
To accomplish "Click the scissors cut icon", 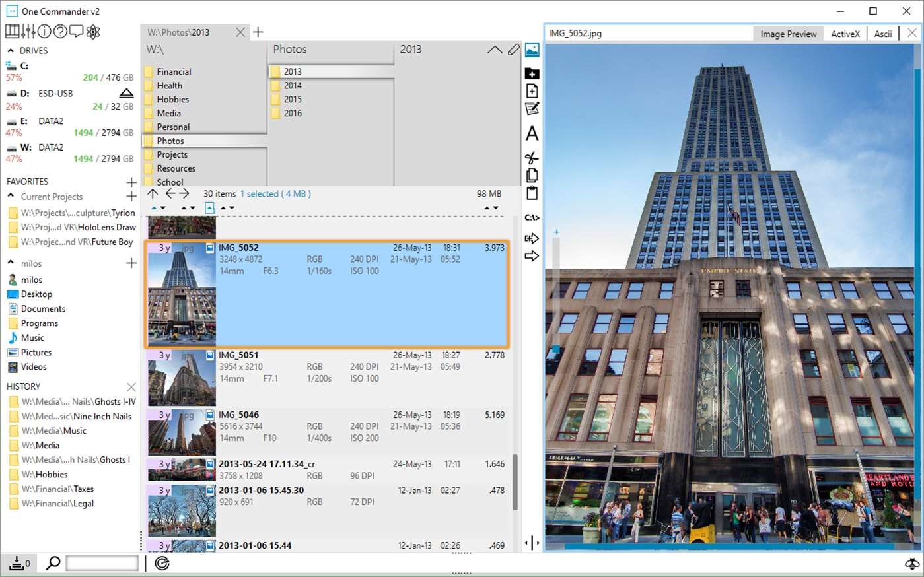I will click(532, 158).
